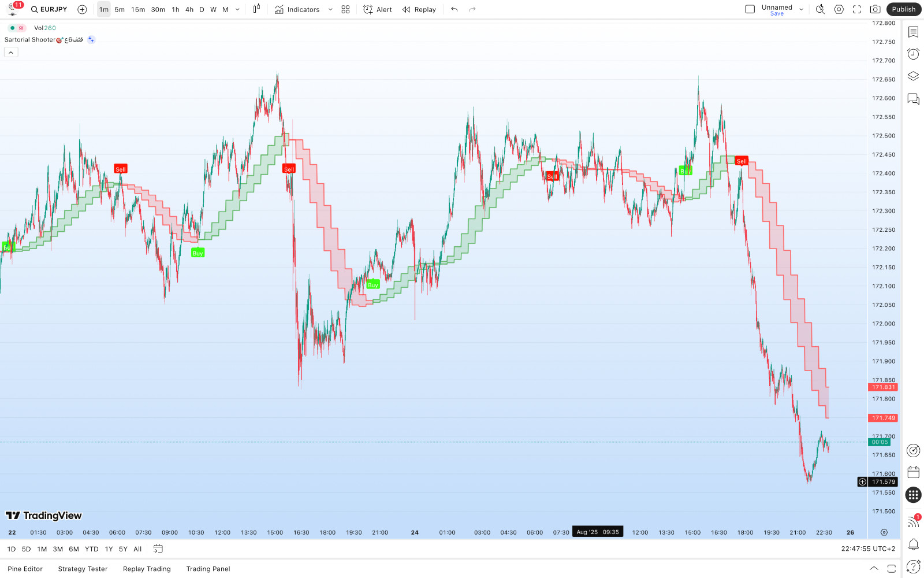Viewport: 924px width, 578px height.
Task: Open layout setup square icon
Action: point(750,9)
